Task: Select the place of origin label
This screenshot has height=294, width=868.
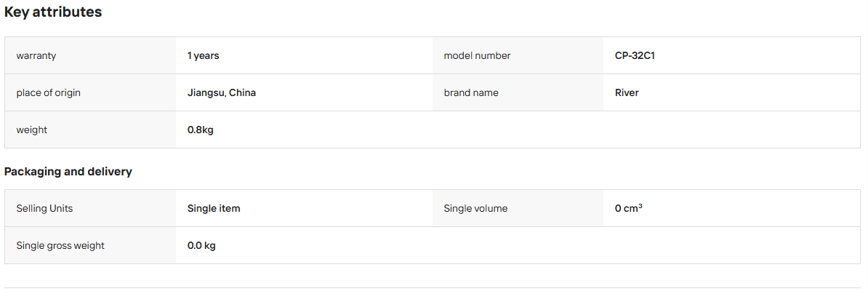Action: [x=48, y=93]
